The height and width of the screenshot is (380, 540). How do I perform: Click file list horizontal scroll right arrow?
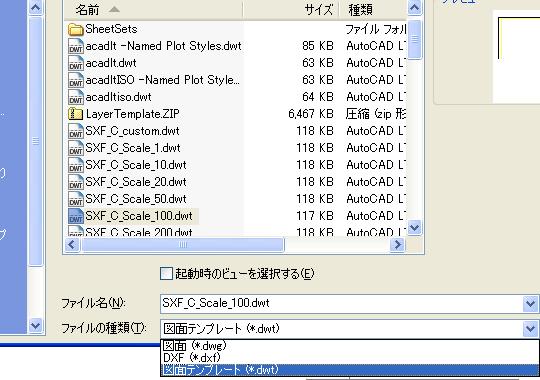point(397,245)
